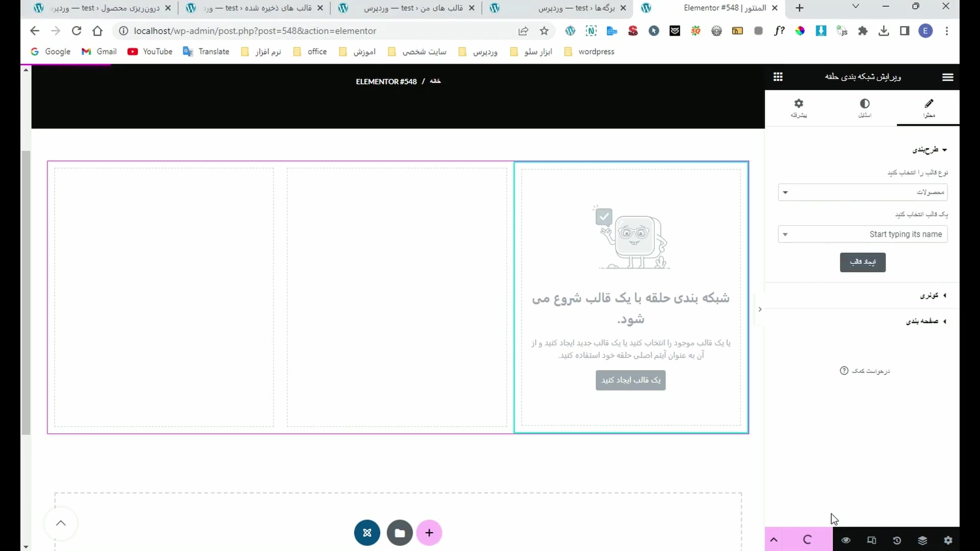Switch responsive mode icon
The image size is (980, 551).
(871, 540)
